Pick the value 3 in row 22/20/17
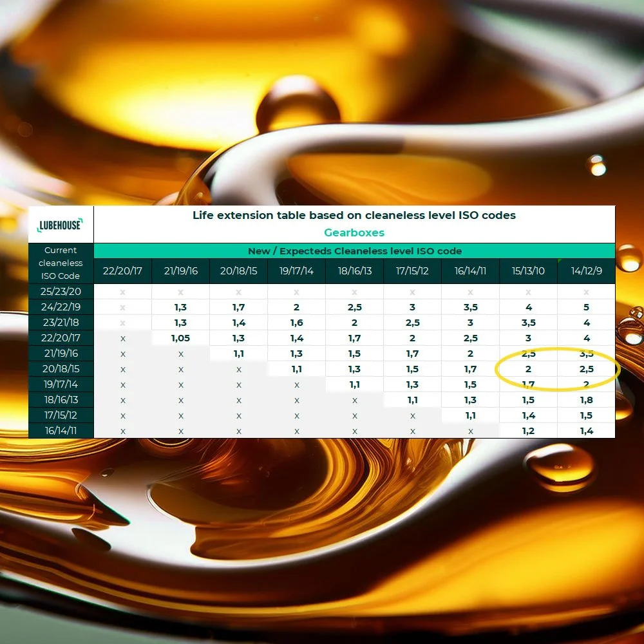The width and height of the screenshot is (644, 644). coord(528,338)
